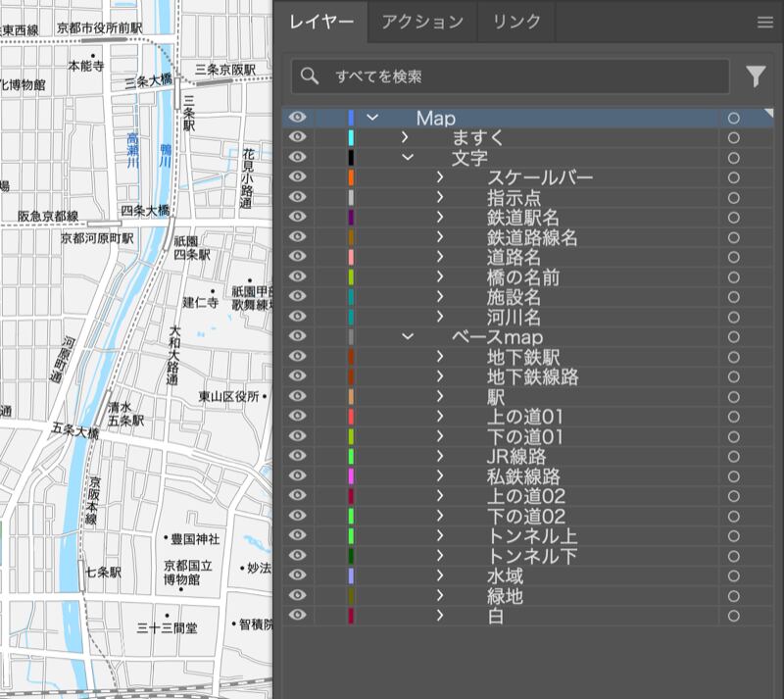Click target circle of 水域 layer
The height and width of the screenshot is (699, 784).
click(x=733, y=576)
